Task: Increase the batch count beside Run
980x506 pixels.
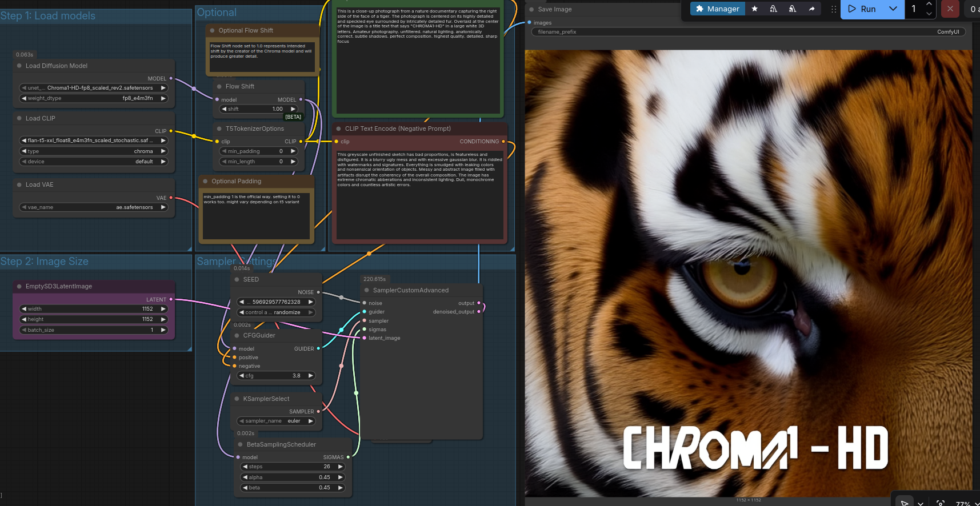Action: pyautogui.click(x=929, y=5)
